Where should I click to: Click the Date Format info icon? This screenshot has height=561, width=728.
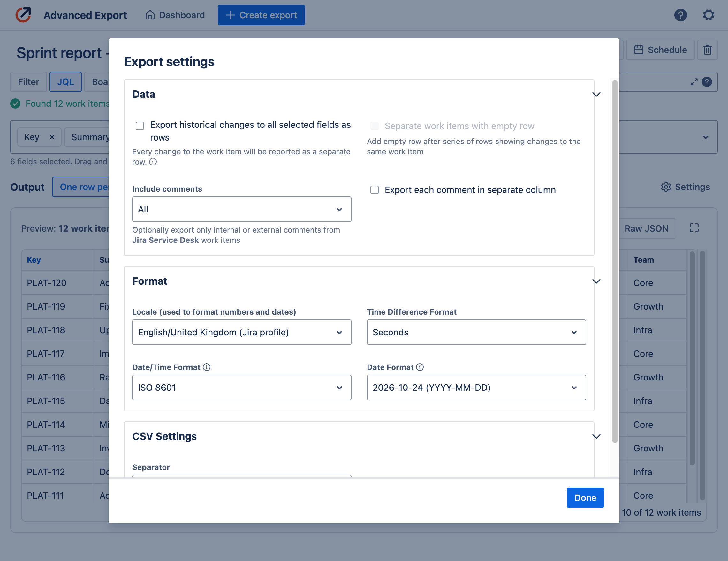[420, 367]
